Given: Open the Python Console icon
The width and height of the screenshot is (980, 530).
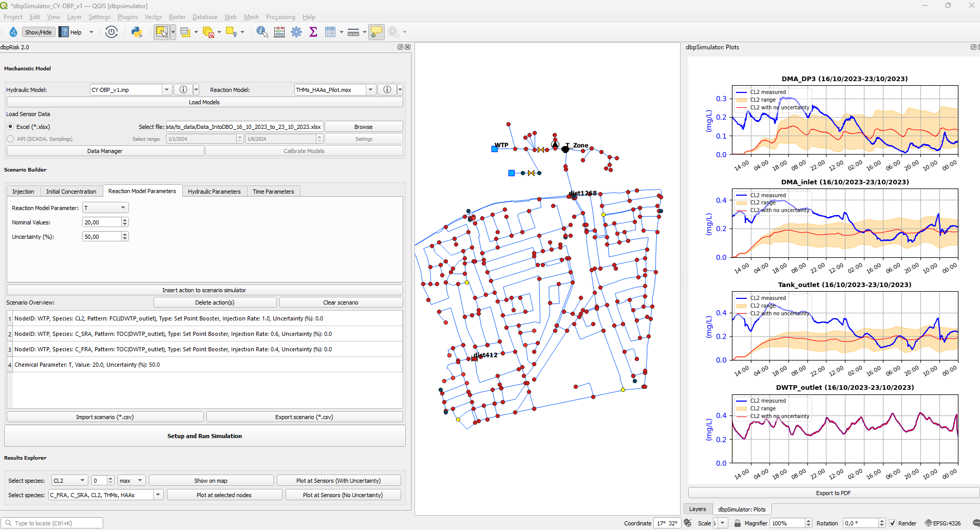Looking at the screenshot, I should click(137, 32).
